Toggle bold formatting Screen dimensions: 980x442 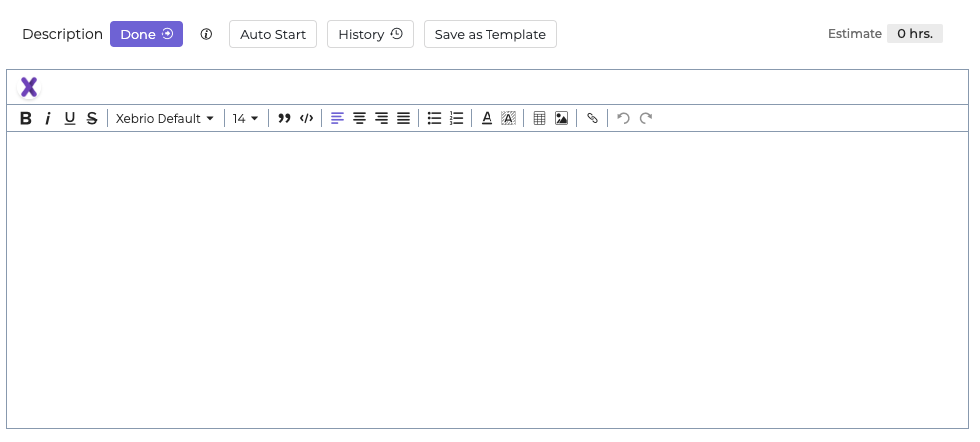26,118
